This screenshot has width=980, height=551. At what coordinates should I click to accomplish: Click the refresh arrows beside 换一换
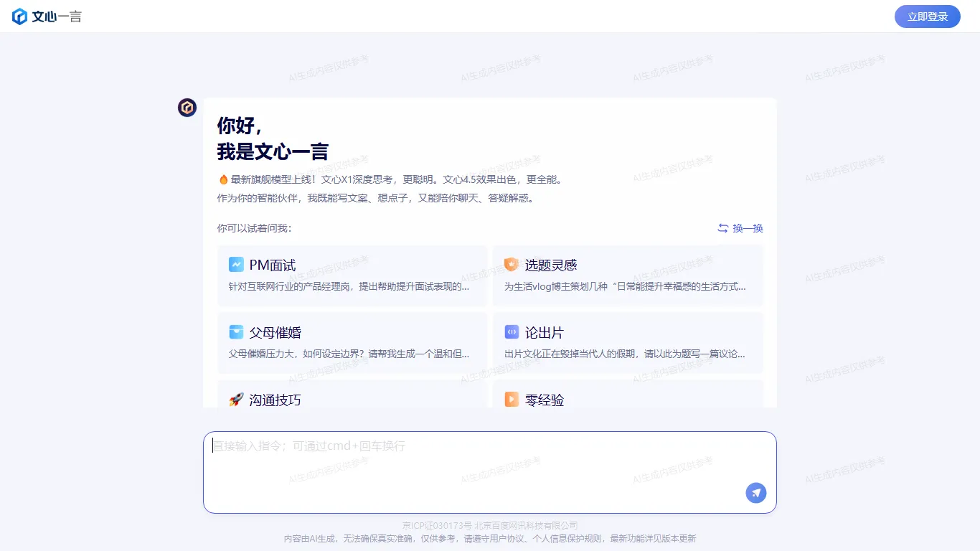pos(722,227)
